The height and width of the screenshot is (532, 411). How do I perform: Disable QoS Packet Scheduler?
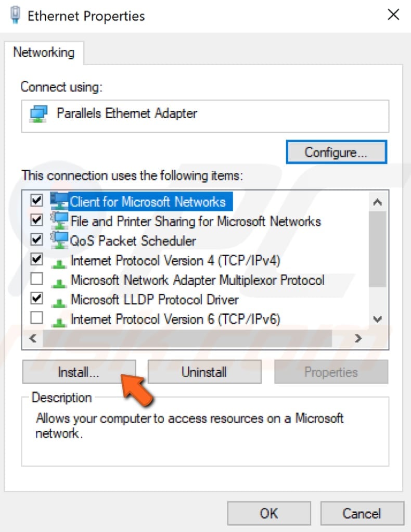click(x=36, y=240)
